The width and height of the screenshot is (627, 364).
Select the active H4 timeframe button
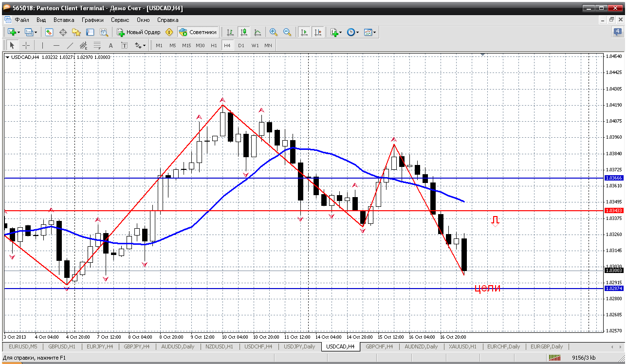coord(227,45)
